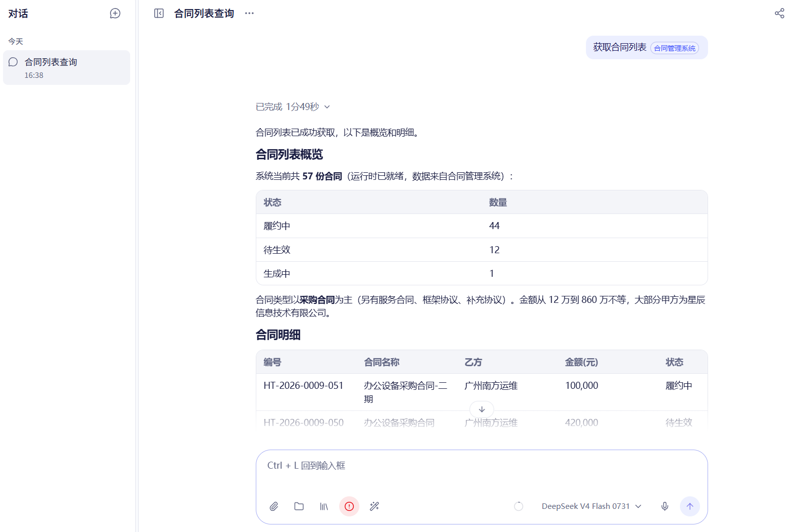Click the 数量 column header

click(x=498, y=202)
